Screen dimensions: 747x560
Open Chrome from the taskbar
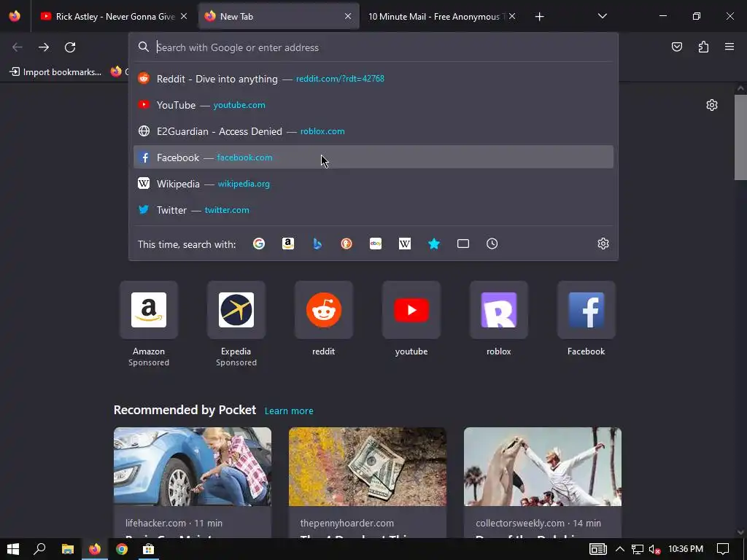122,549
